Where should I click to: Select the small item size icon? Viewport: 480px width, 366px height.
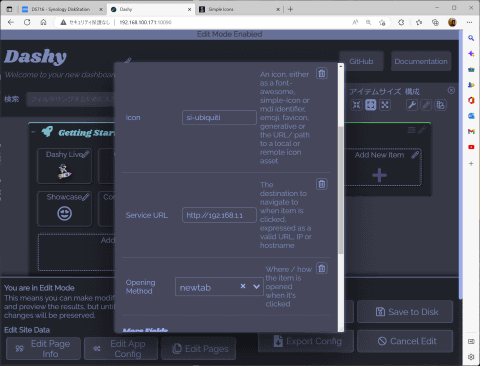coord(357,105)
